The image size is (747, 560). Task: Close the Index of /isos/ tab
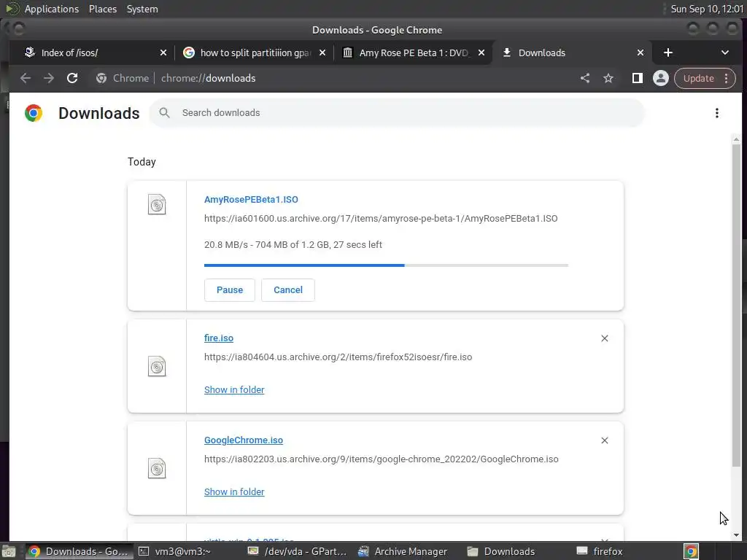pyautogui.click(x=163, y=52)
